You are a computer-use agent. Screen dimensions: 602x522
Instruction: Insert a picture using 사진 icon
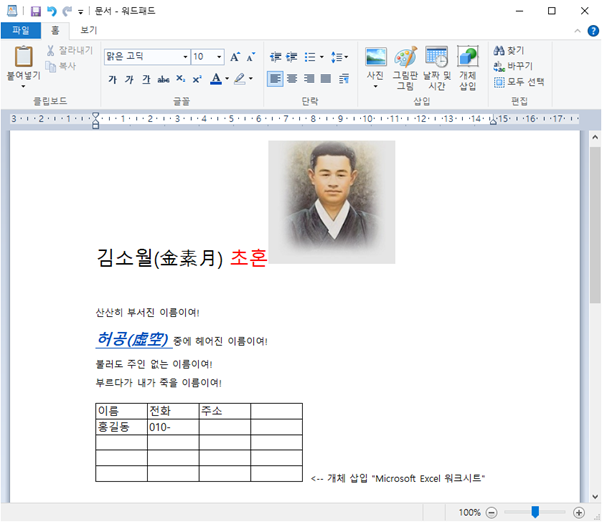coord(375,57)
